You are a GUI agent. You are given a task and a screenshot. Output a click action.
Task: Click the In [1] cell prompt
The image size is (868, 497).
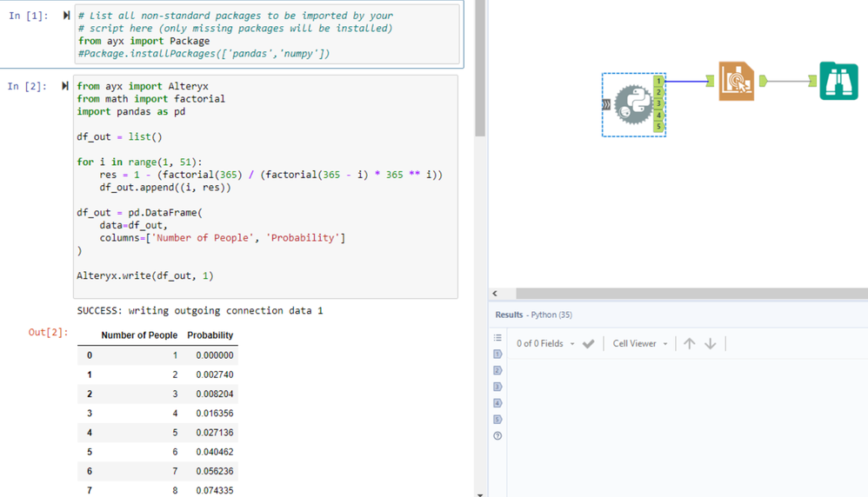click(x=28, y=16)
